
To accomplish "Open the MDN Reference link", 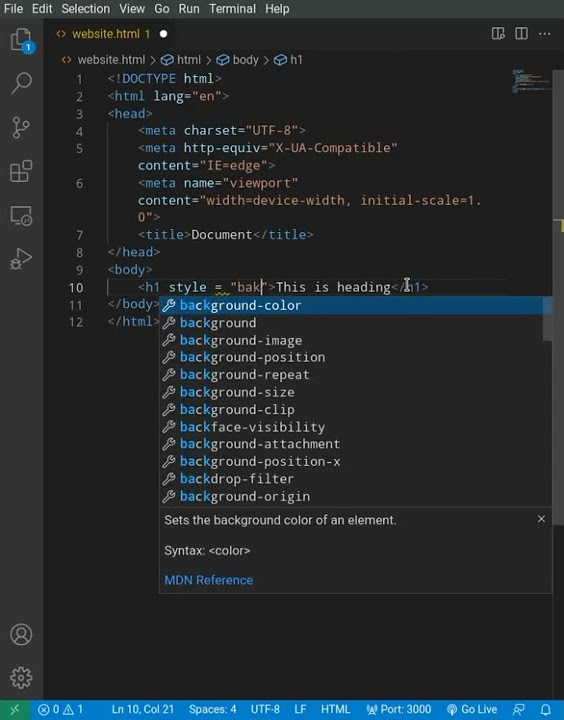I will pos(209,580).
